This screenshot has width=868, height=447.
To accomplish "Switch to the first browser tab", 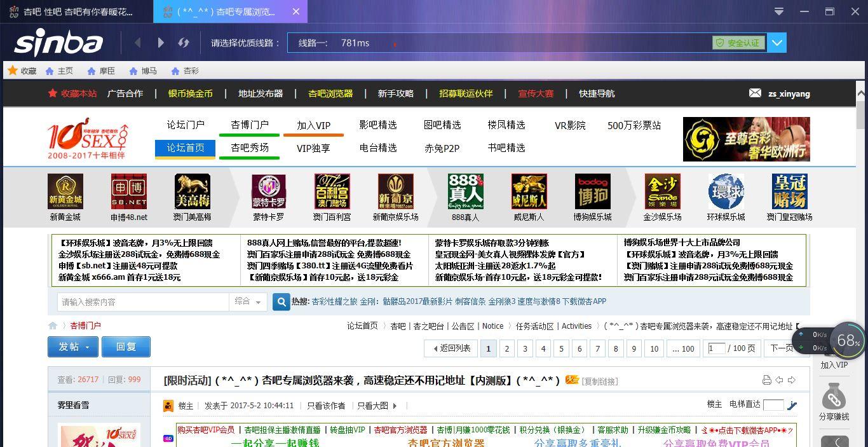I will [76, 11].
